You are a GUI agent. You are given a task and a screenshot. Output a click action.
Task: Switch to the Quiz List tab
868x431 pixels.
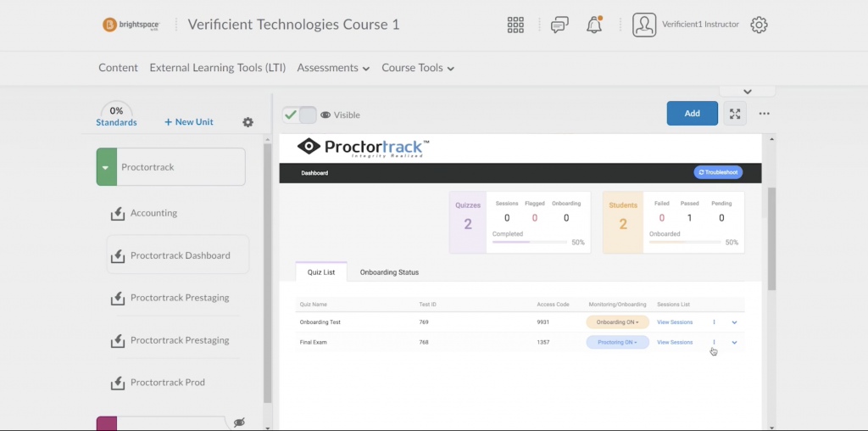point(321,272)
